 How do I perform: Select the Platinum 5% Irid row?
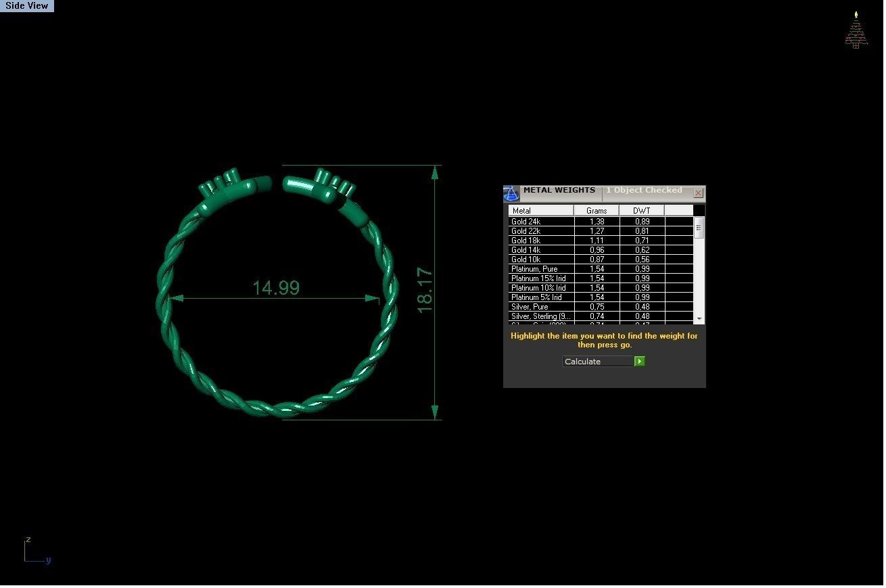coord(601,297)
